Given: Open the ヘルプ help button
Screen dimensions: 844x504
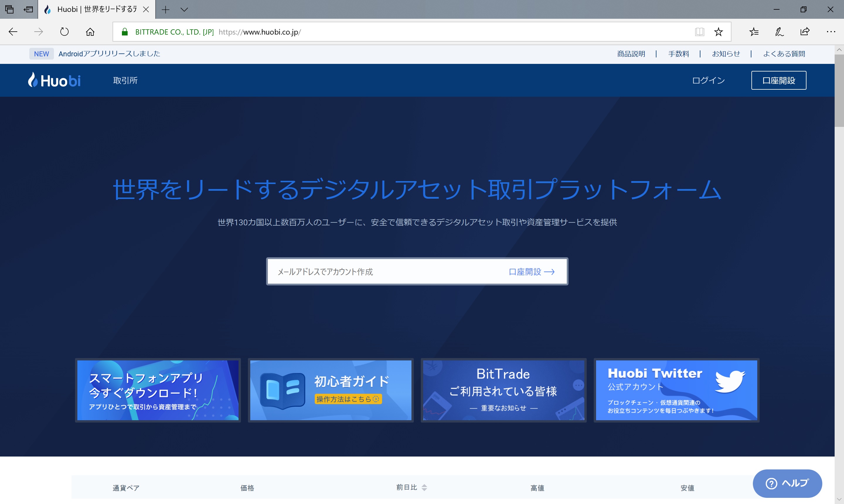Looking at the screenshot, I should coord(787,483).
